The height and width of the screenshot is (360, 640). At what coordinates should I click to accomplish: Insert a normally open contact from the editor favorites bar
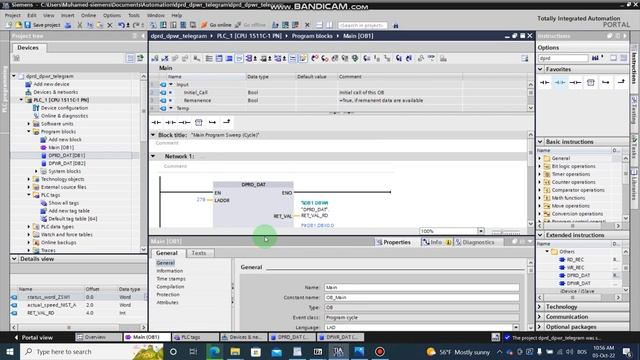click(156, 122)
